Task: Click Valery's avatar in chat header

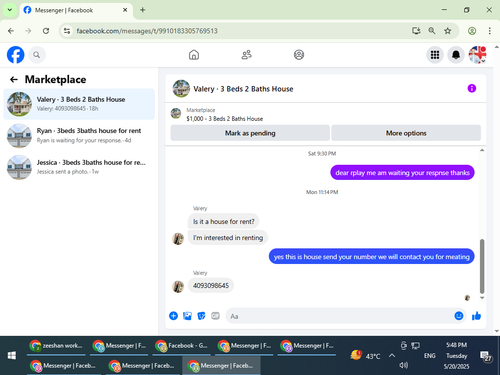Action: coord(181,88)
